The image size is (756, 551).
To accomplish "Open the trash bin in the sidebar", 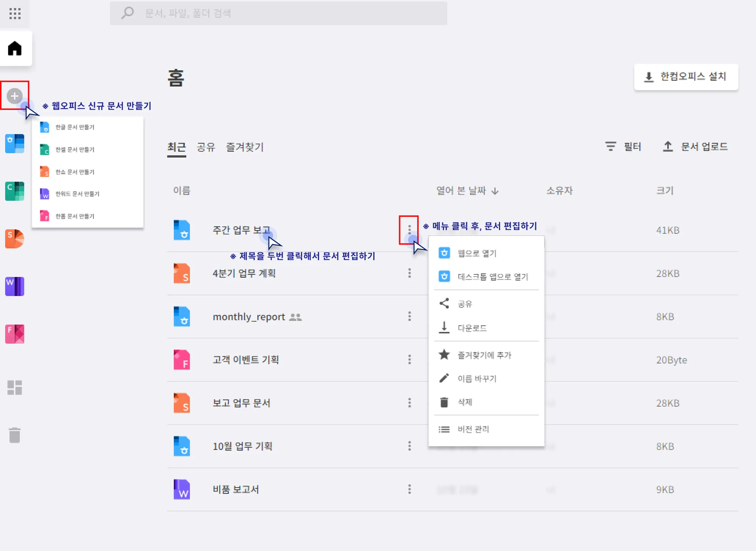I will pos(15,435).
